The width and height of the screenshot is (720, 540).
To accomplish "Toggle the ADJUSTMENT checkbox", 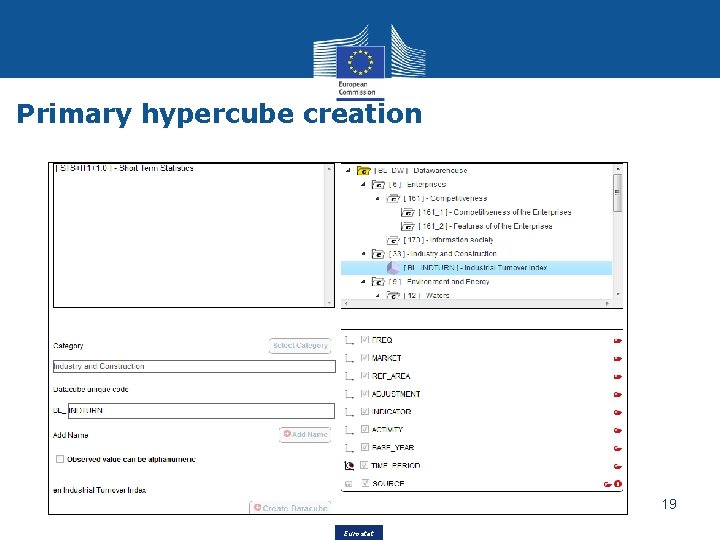I will (365, 393).
